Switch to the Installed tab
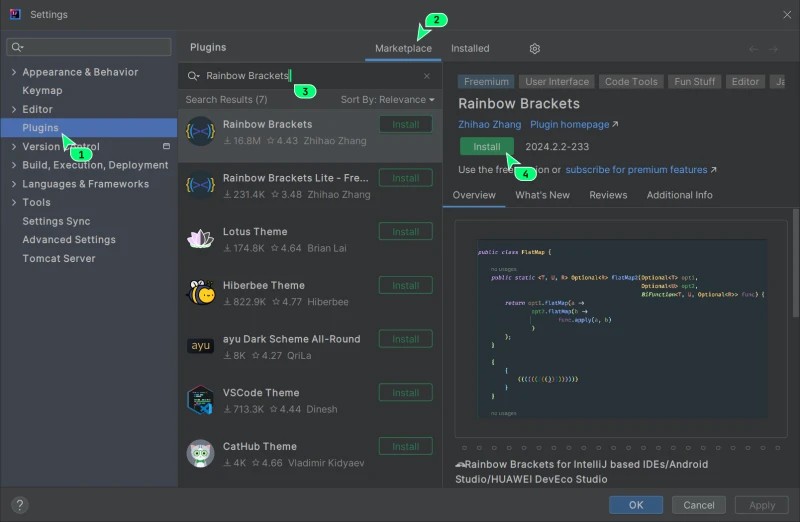This screenshot has height=522, width=800. pos(470,48)
